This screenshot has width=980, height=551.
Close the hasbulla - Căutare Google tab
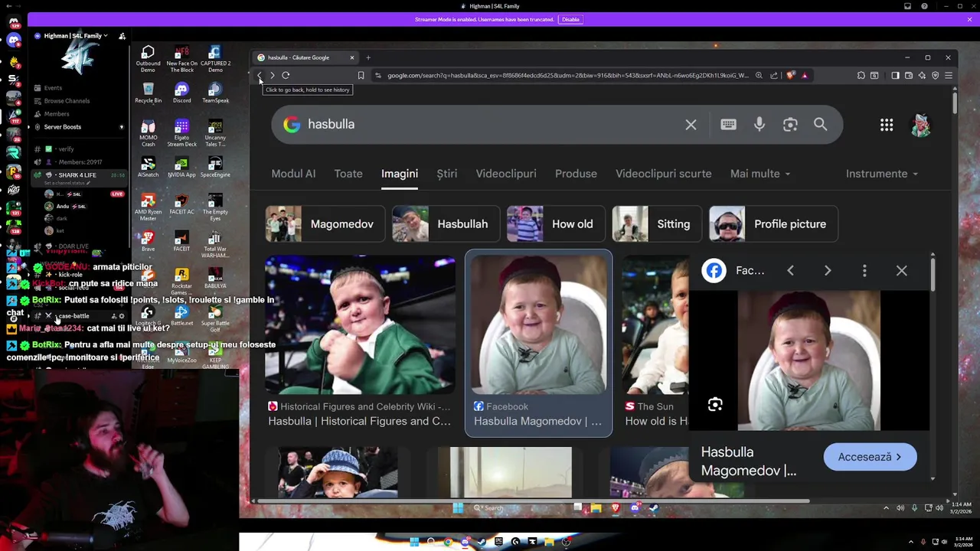352,57
